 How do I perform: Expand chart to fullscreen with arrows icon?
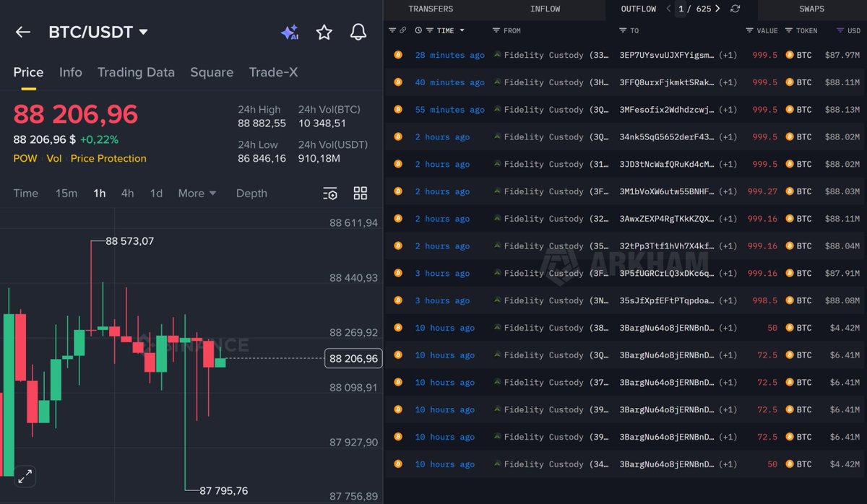(x=25, y=477)
